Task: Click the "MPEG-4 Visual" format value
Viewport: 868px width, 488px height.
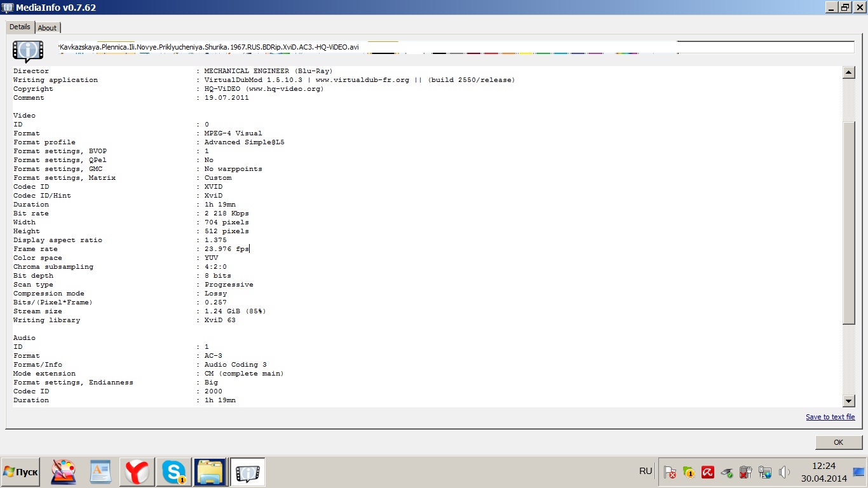Action: pos(233,133)
